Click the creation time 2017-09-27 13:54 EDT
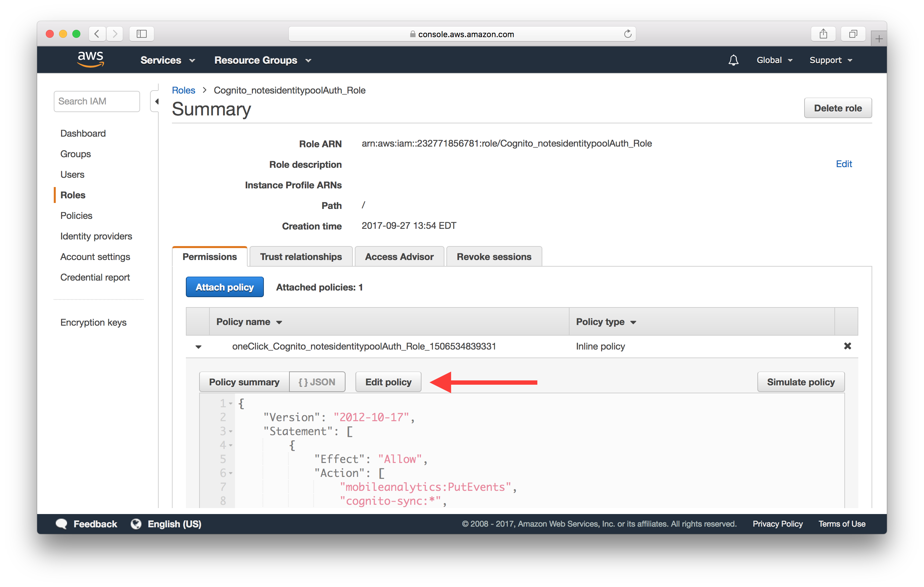This screenshot has height=587, width=924. tap(409, 226)
